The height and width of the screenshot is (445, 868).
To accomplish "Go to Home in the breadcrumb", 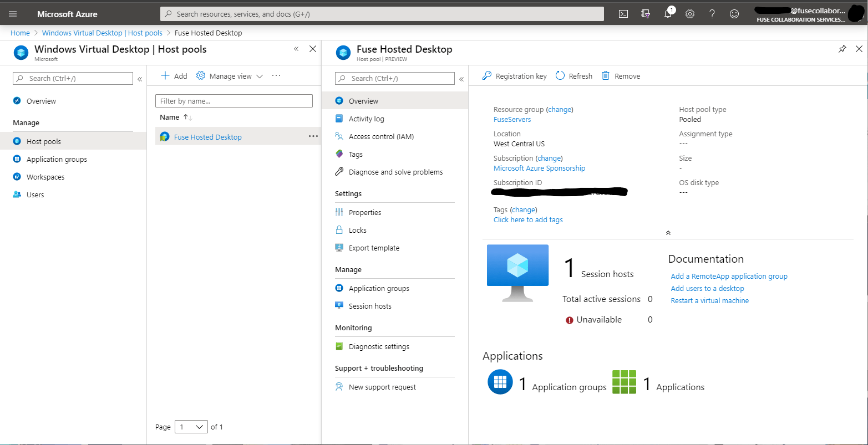I will pyautogui.click(x=20, y=33).
